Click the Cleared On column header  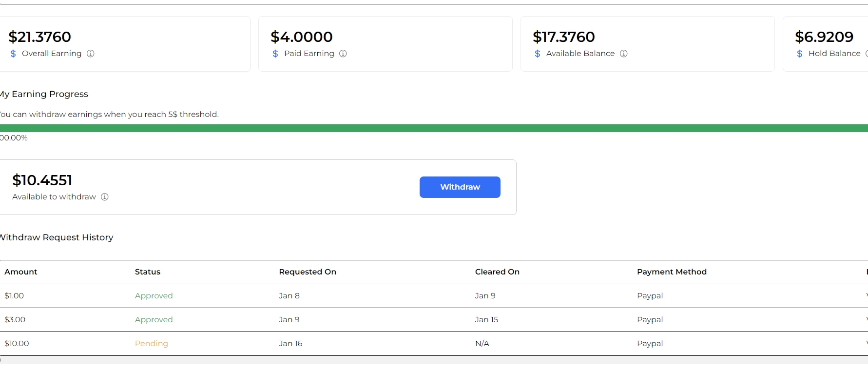tap(497, 272)
